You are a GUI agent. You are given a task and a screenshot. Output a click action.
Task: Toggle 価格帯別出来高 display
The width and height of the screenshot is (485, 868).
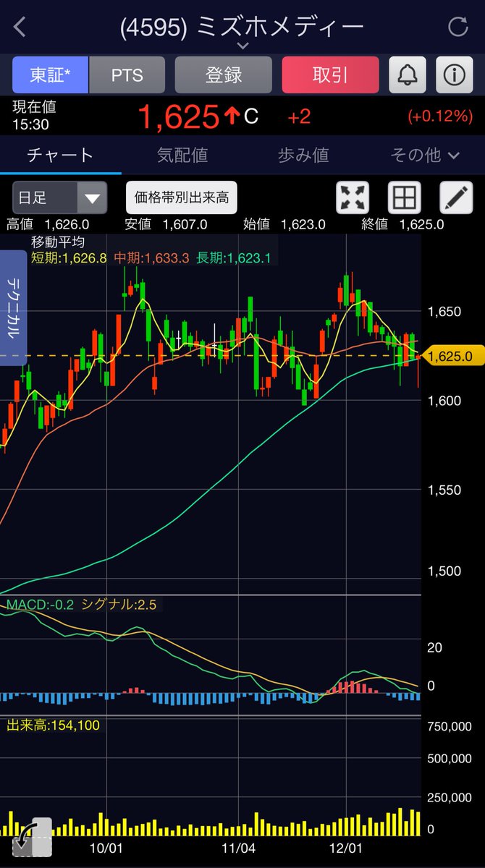pyautogui.click(x=182, y=197)
